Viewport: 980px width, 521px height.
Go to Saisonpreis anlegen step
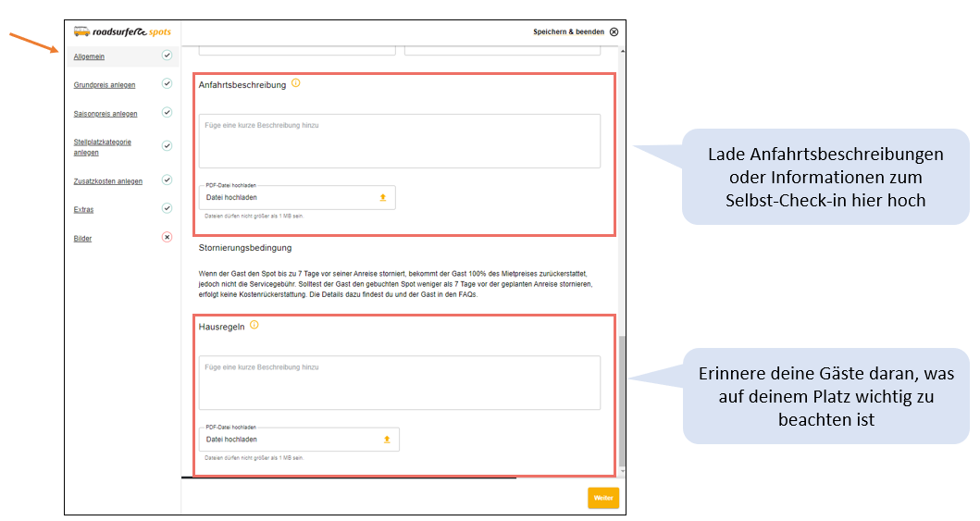coord(105,114)
